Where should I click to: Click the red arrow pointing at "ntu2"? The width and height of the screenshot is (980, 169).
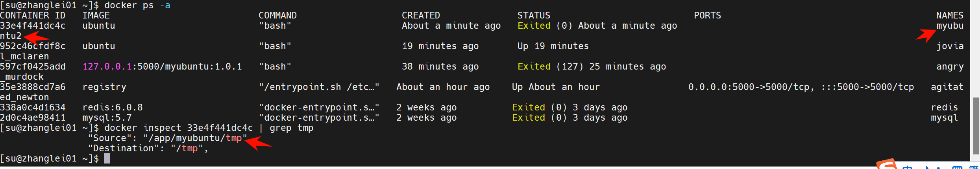pos(36,38)
